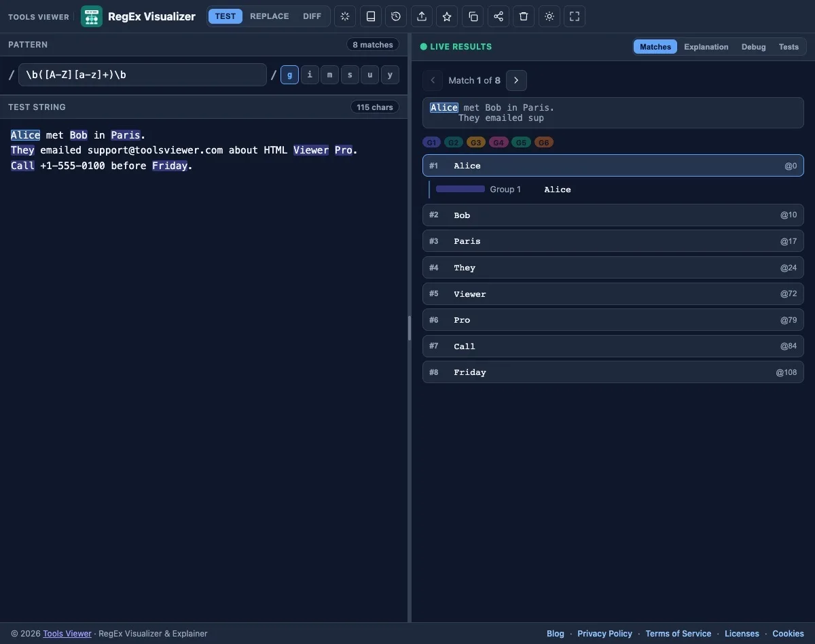Open the Explanation tab
This screenshot has height=644, width=815.
click(x=706, y=47)
